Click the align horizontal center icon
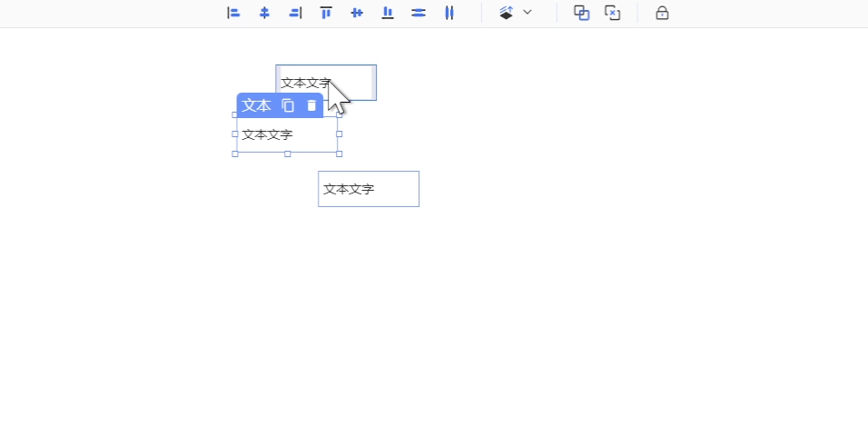Screen dimensions: 868x436 [264, 13]
